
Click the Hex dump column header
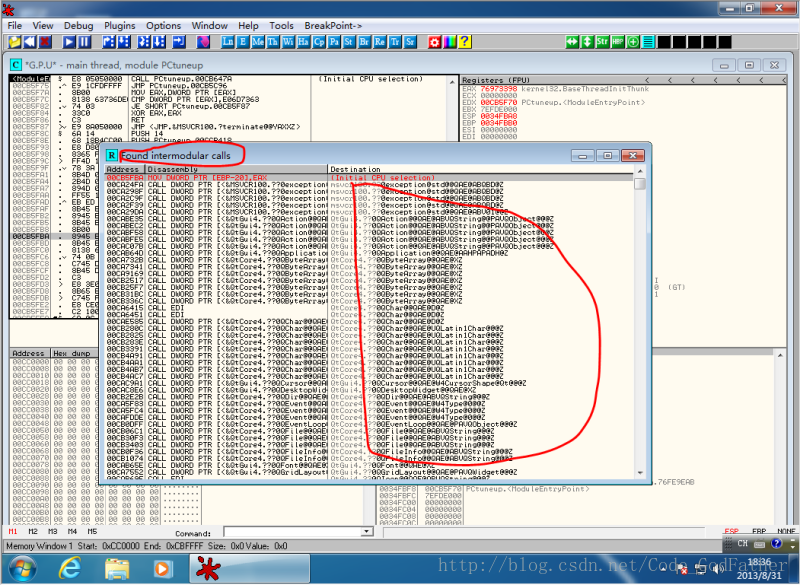pyautogui.click(x=74, y=353)
